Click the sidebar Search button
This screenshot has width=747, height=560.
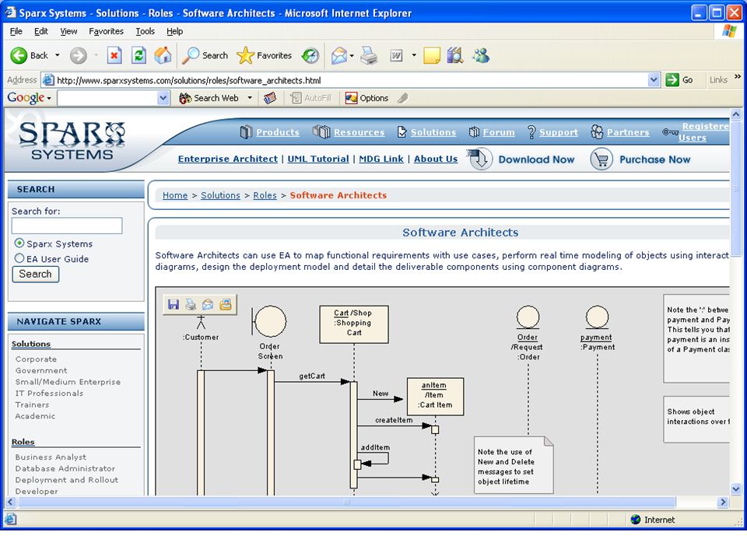[35, 275]
